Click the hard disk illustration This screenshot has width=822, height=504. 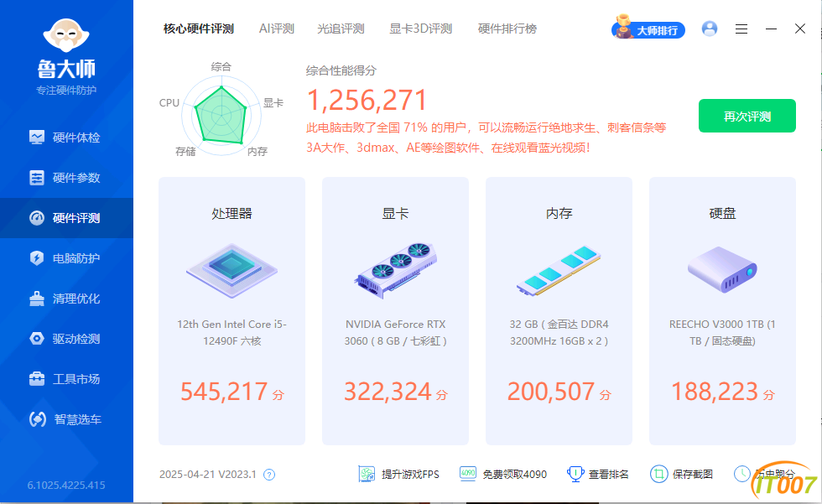click(722, 270)
